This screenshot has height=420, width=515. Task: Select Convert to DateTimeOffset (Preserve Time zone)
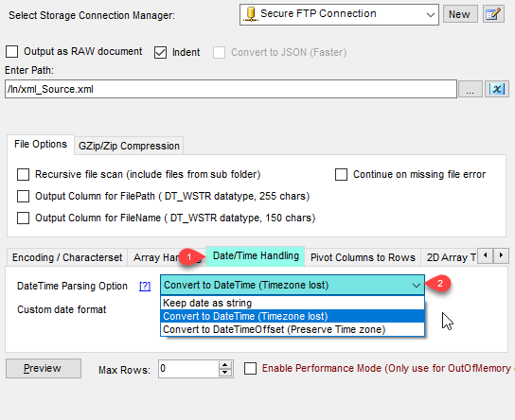(x=293, y=329)
